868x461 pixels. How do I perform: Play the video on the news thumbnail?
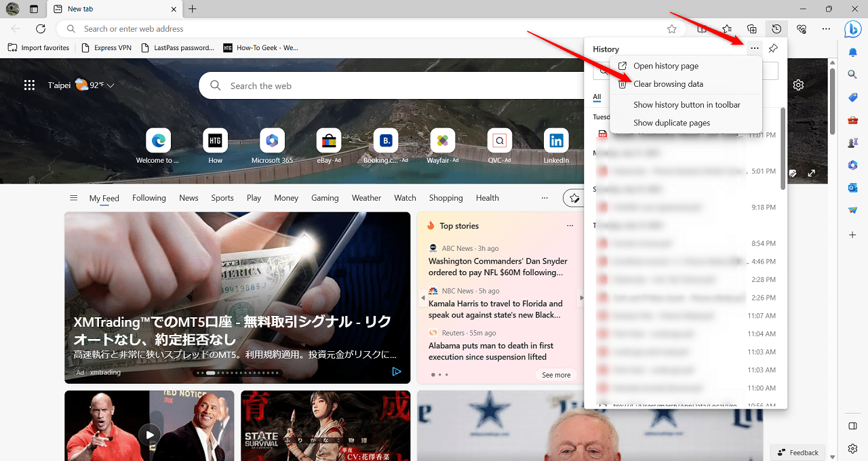pos(149,435)
